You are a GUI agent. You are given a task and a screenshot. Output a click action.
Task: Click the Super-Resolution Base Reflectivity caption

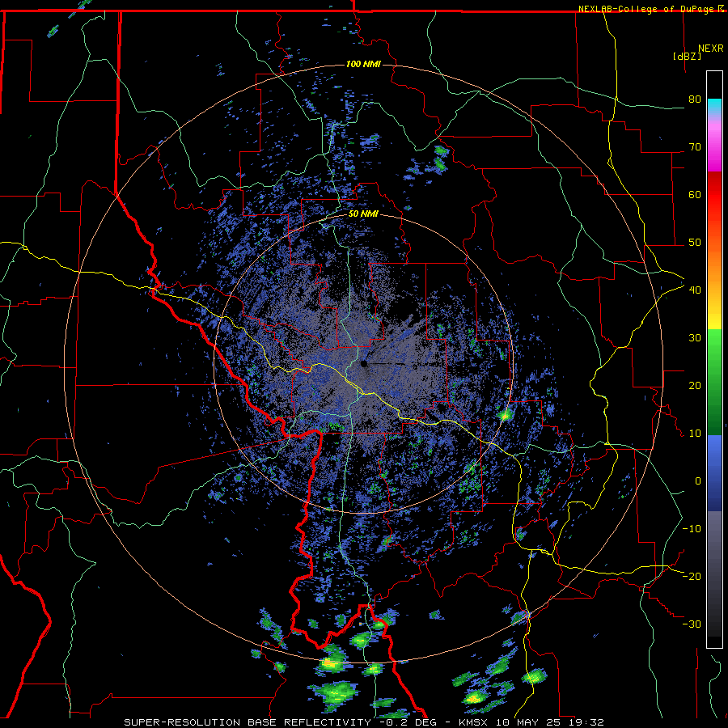(248, 722)
